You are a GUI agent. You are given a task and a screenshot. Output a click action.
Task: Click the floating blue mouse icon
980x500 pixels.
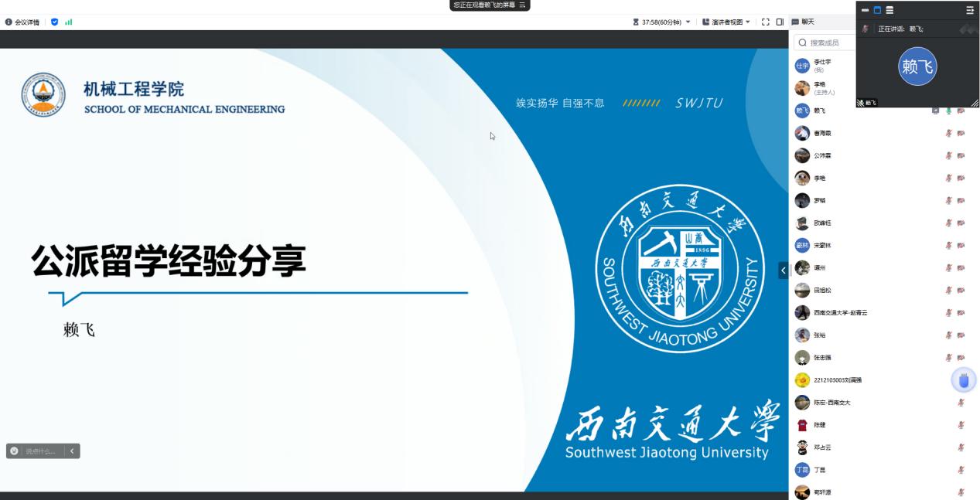click(x=963, y=379)
